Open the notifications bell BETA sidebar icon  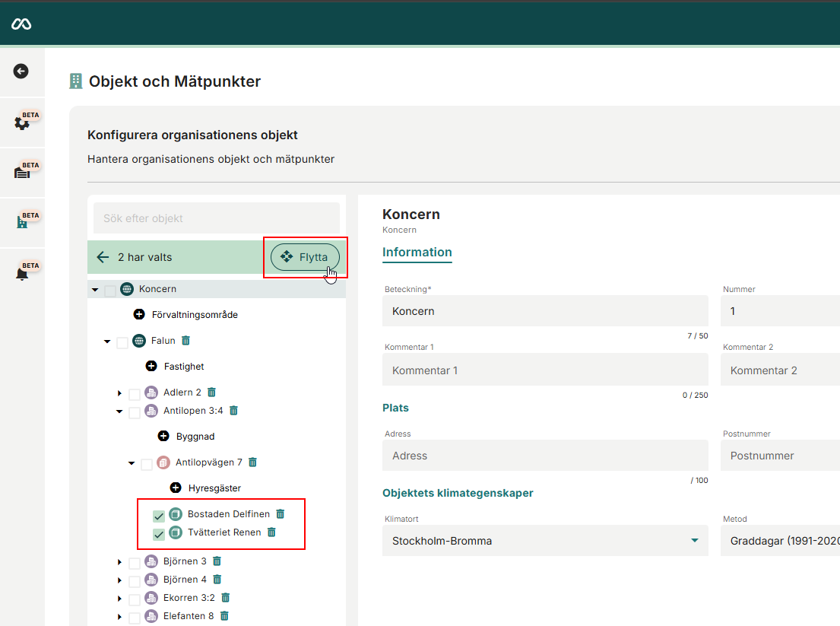[22, 271]
